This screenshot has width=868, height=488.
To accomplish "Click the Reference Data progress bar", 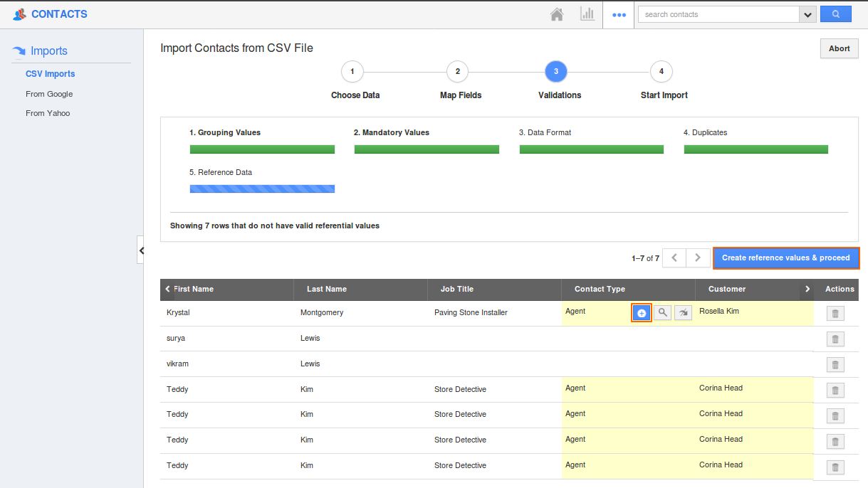I will point(262,189).
